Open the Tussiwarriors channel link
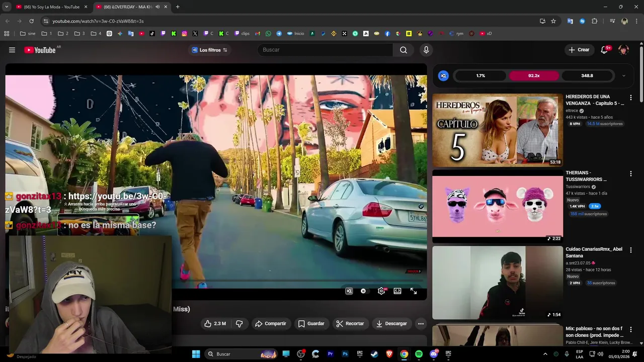The image size is (644, 362). [578, 187]
